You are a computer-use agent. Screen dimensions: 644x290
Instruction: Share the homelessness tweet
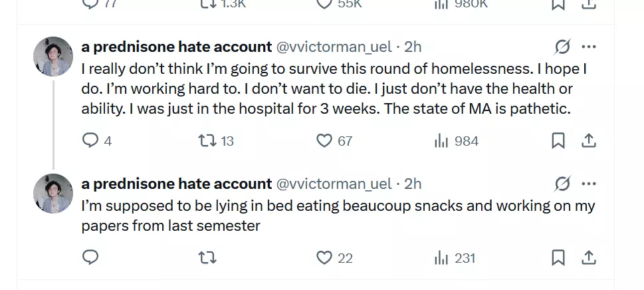(589, 141)
